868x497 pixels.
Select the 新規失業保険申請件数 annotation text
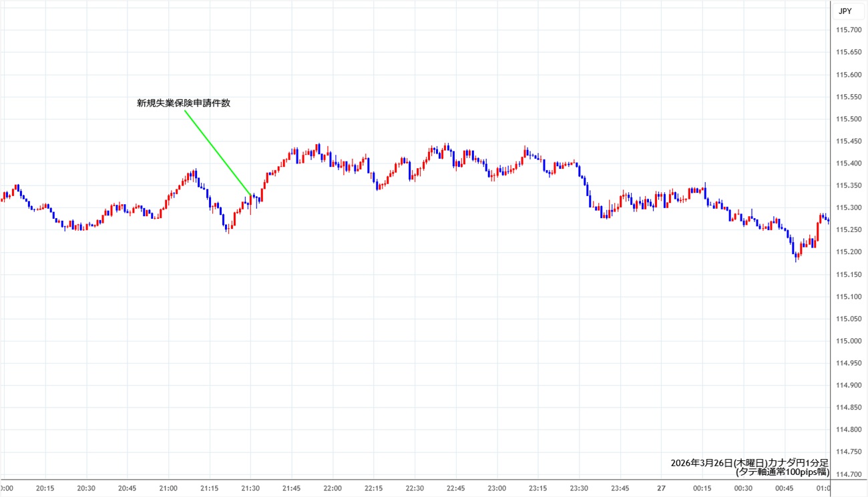(184, 103)
